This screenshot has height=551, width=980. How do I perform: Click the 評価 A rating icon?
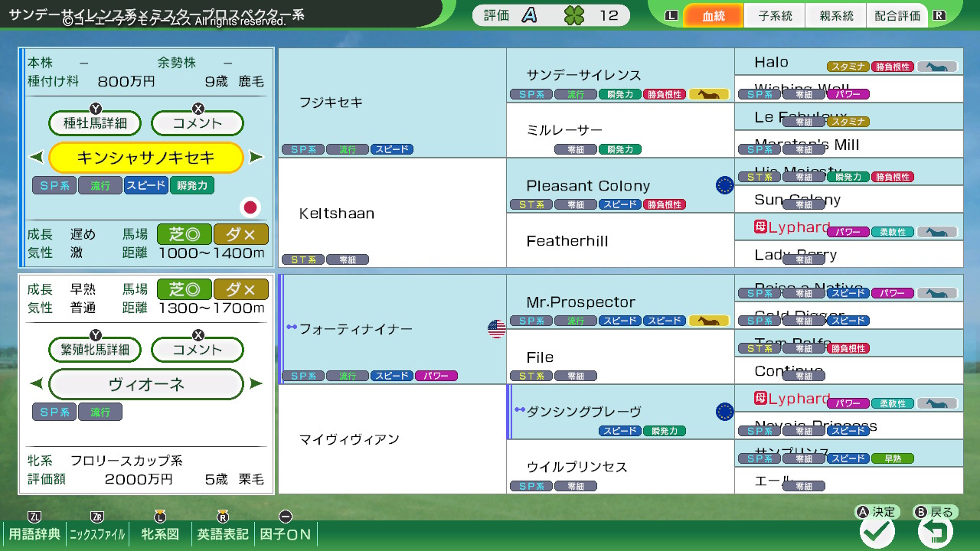529,15
